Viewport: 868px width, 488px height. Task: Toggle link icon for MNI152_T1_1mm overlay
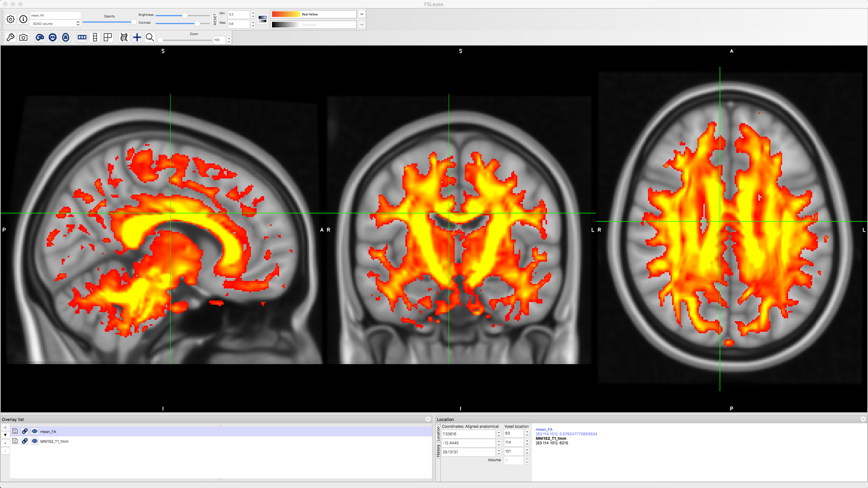25,441
